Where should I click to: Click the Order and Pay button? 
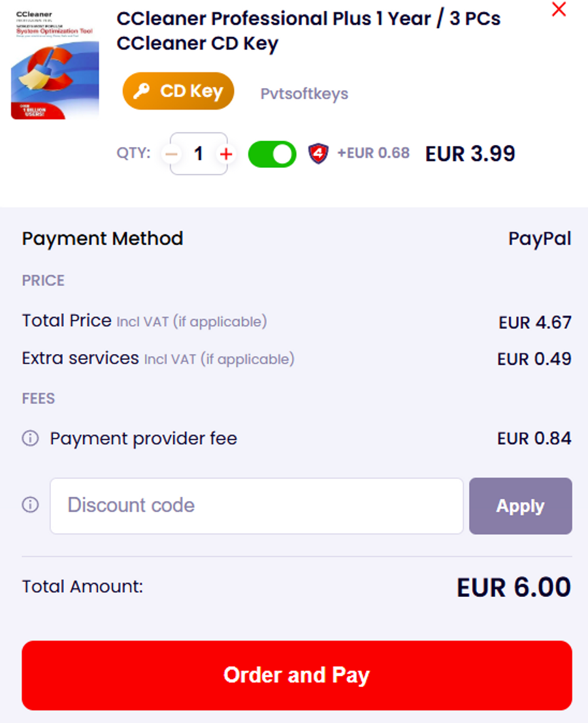pyautogui.click(x=297, y=675)
